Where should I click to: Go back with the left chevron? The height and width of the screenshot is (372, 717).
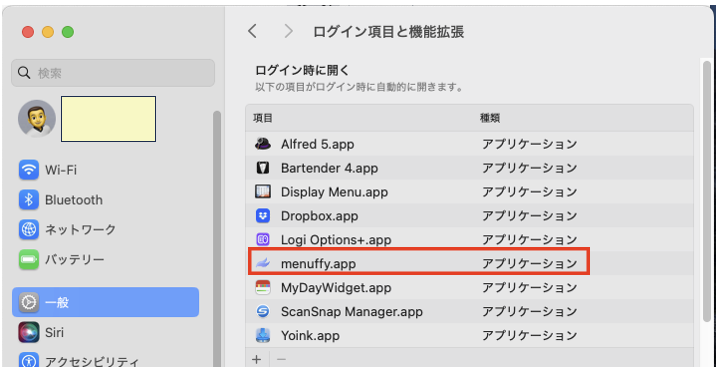click(x=252, y=32)
